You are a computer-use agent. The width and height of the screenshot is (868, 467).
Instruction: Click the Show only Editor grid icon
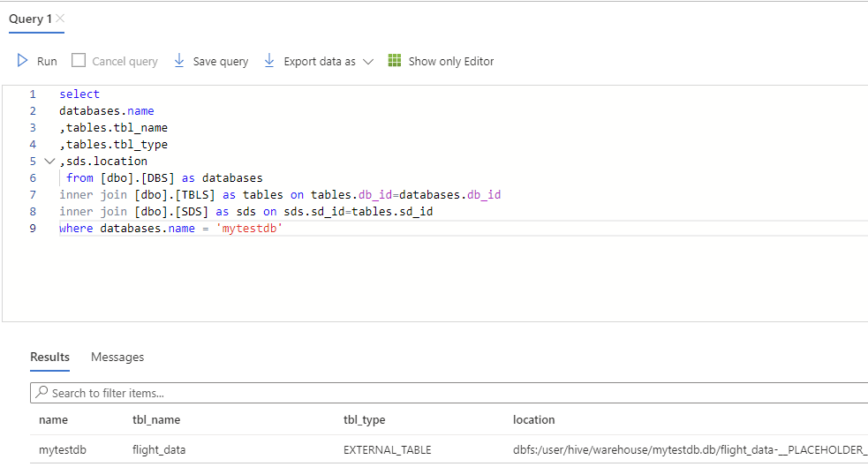[x=395, y=61]
